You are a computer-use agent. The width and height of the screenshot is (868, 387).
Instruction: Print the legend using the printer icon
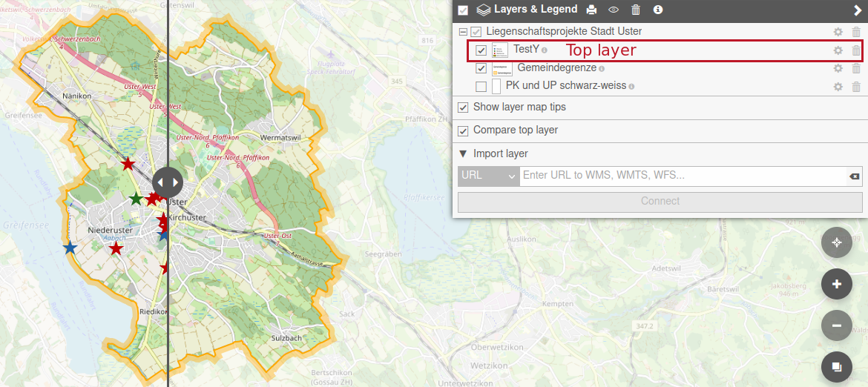(x=591, y=10)
